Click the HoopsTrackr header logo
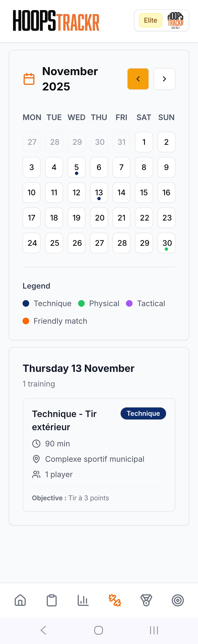Screen dimensions: 198x644 point(56,20)
